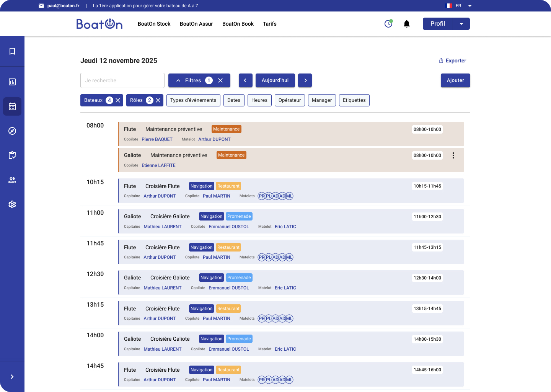Click the Exporter link
Screen dimensions: 551x392
coord(453,60)
